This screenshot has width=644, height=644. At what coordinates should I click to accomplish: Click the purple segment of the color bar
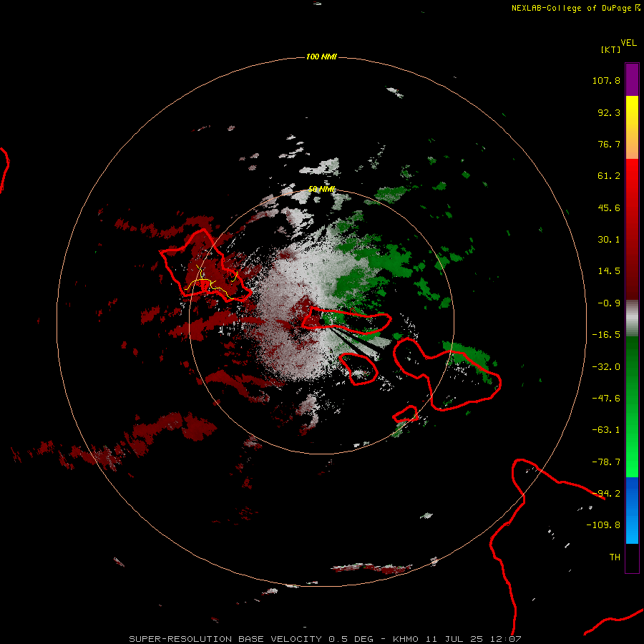[x=632, y=79]
